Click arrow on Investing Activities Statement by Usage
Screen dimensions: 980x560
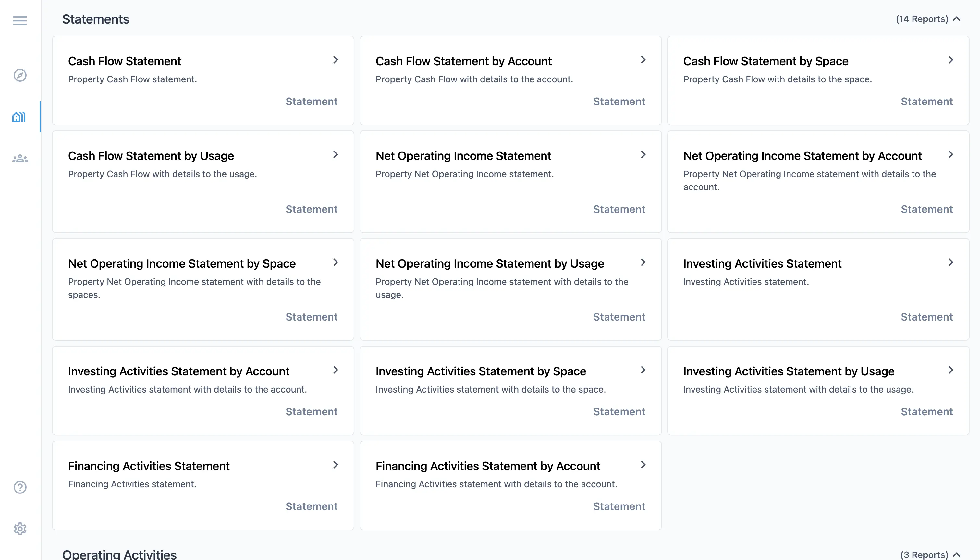[x=950, y=370]
